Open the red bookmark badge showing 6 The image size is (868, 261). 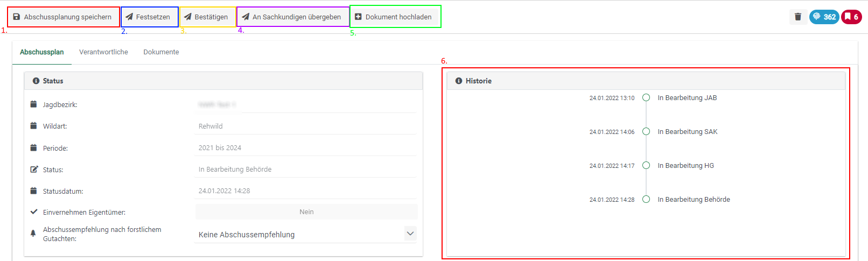point(851,17)
